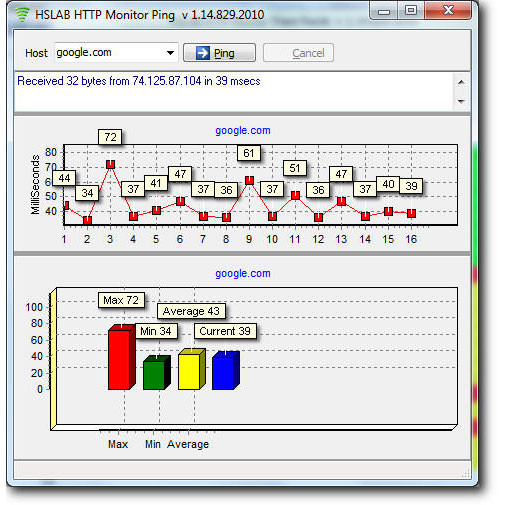The image size is (505, 505).
Task: Click the x-axis label 10 in line chart
Action: pyautogui.click(x=272, y=239)
